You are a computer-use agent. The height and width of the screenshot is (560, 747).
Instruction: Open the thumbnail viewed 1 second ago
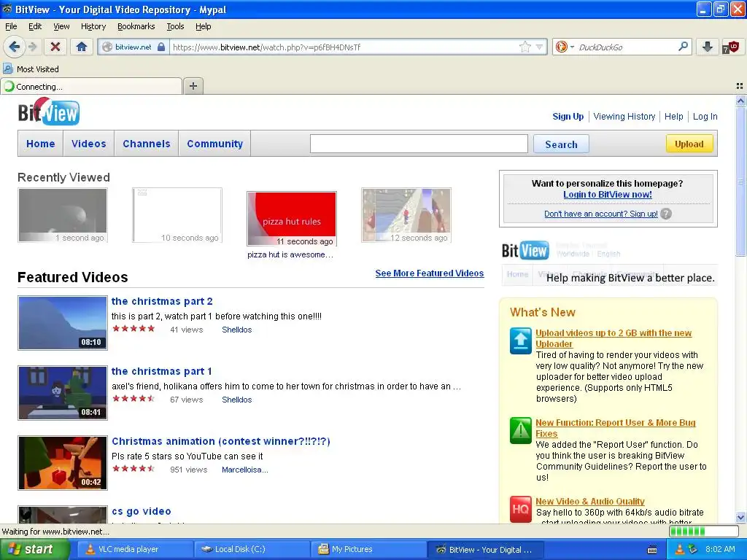click(63, 215)
